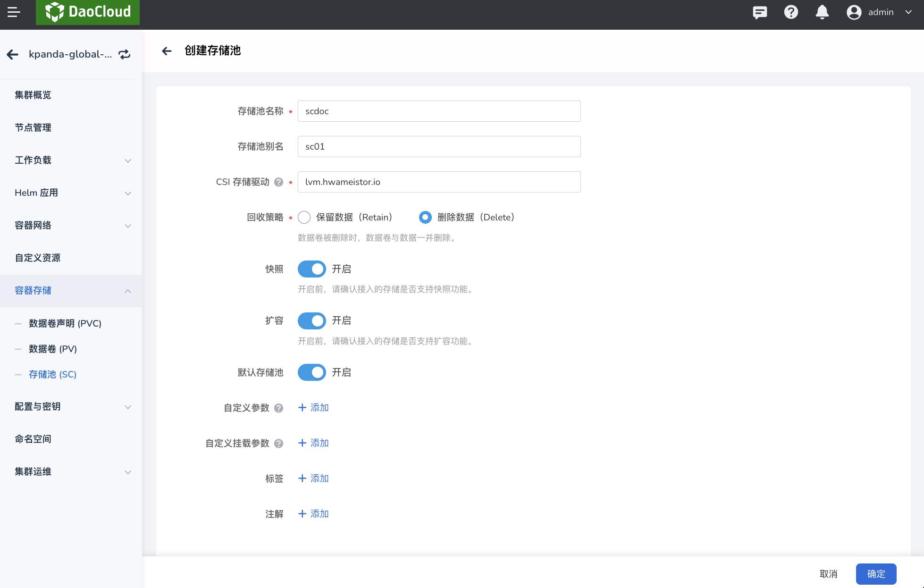Viewport: 924px width, 588px height.
Task: Click the hamburger menu icon
Action: (x=14, y=12)
